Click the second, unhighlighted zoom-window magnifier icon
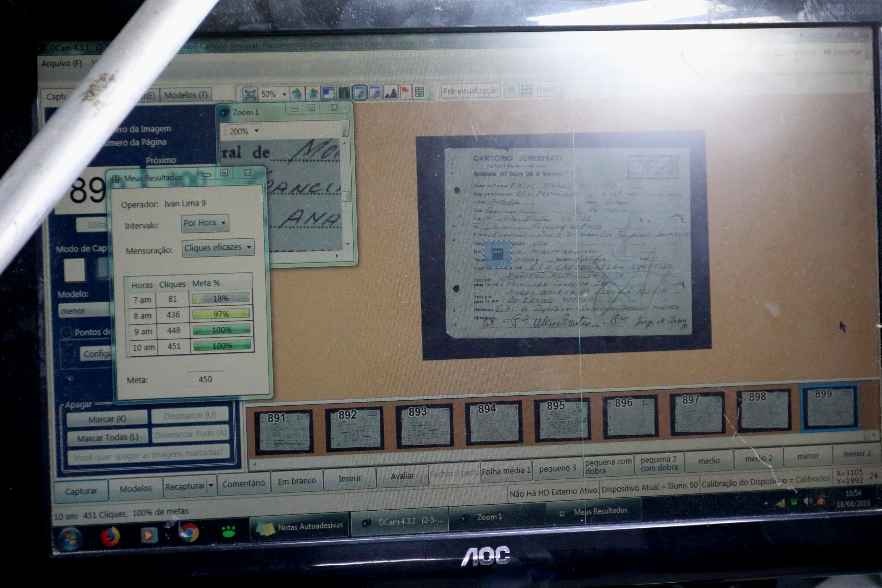882x588 pixels. [x=375, y=92]
